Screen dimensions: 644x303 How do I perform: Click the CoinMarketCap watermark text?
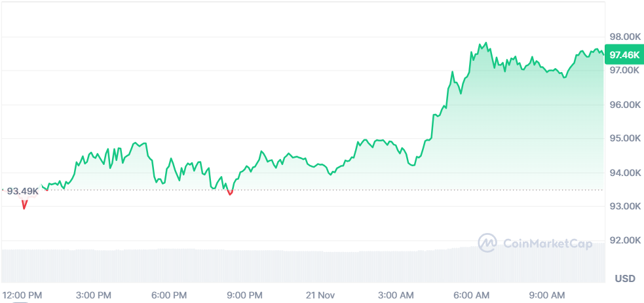(x=548, y=244)
